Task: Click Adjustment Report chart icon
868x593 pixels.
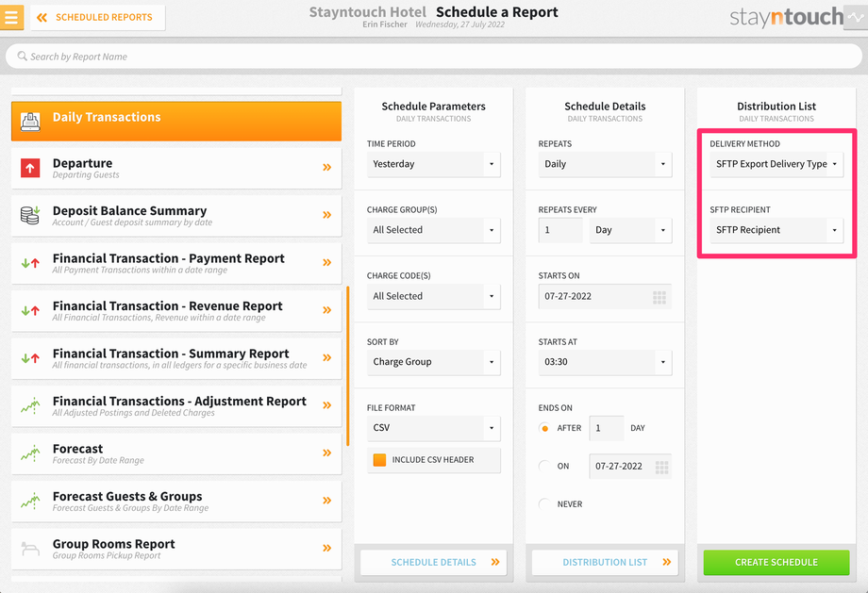Action: (x=30, y=406)
